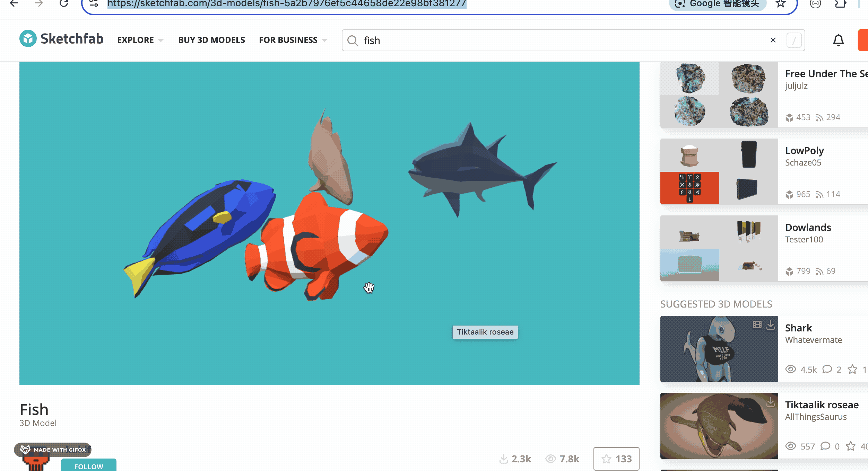This screenshot has width=868, height=471.
Task: Open the Free Under The Sea collection title
Action: click(x=826, y=74)
